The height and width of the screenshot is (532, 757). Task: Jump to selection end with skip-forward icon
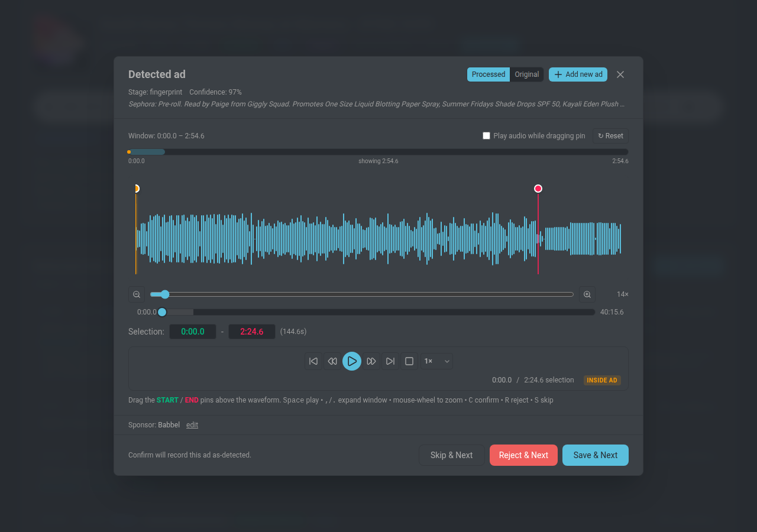(x=390, y=361)
